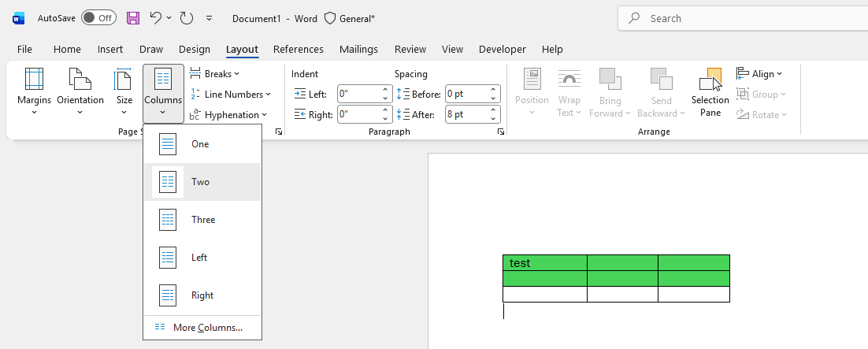Viewport: 868px width, 349px height.
Task: Increase Indent Right with up arrow
Action: coord(385,110)
